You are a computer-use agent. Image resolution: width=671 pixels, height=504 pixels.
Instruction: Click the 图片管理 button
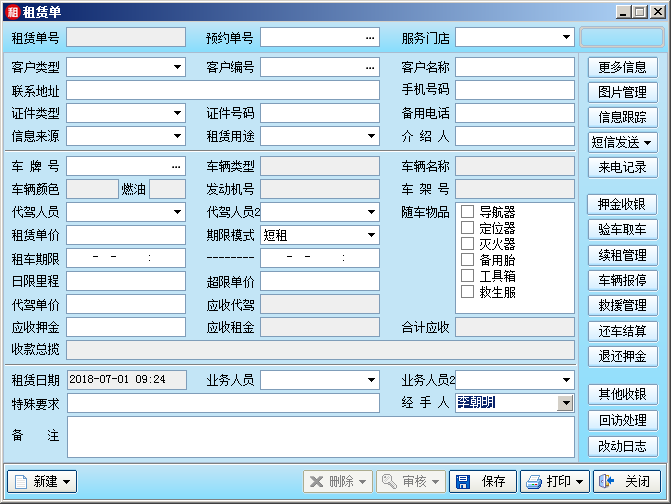[x=622, y=92]
